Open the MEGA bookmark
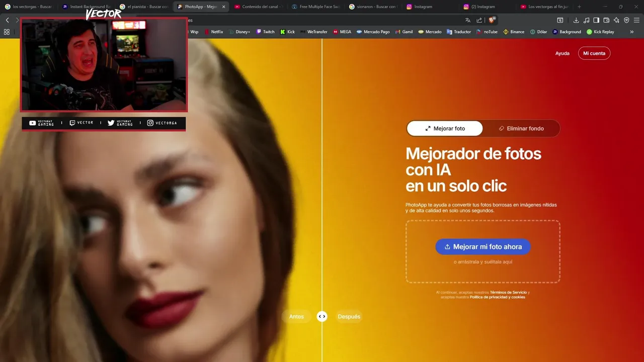Viewport: 644px width, 362px height. click(342, 32)
